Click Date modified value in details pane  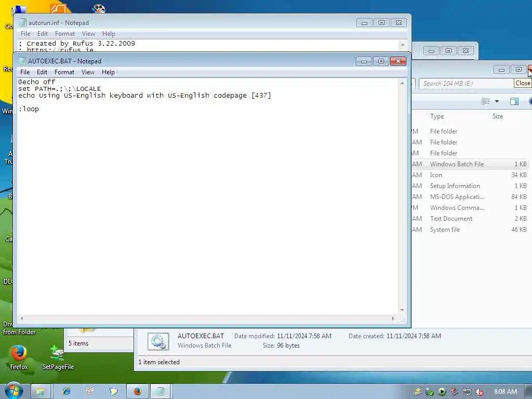tap(304, 336)
